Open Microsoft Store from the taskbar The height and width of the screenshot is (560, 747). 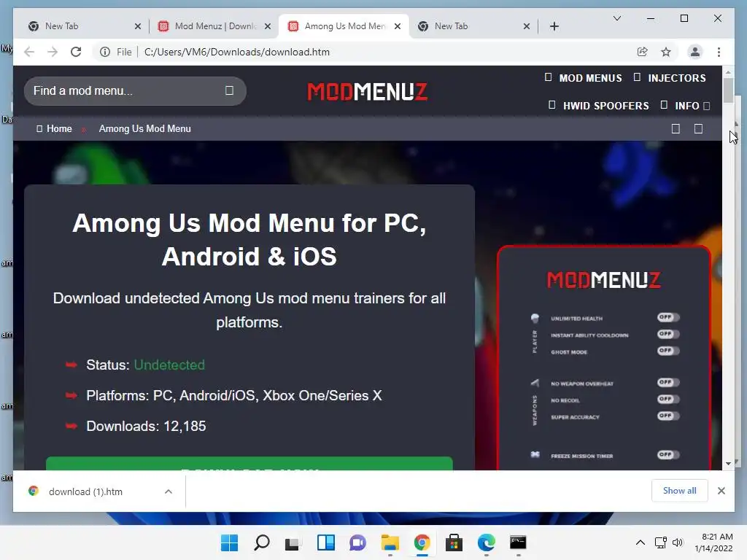click(x=454, y=542)
